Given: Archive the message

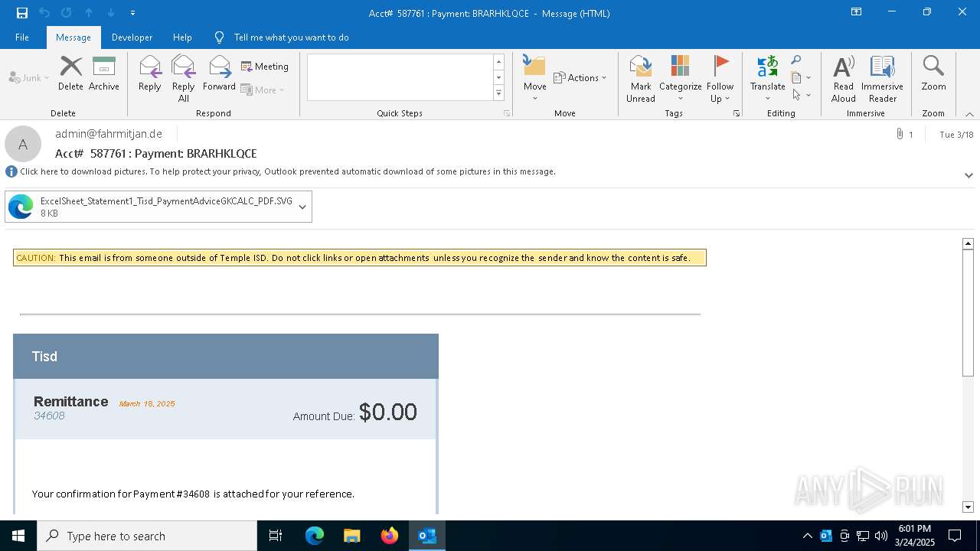Looking at the screenshot, I should [x=104, y=73].
